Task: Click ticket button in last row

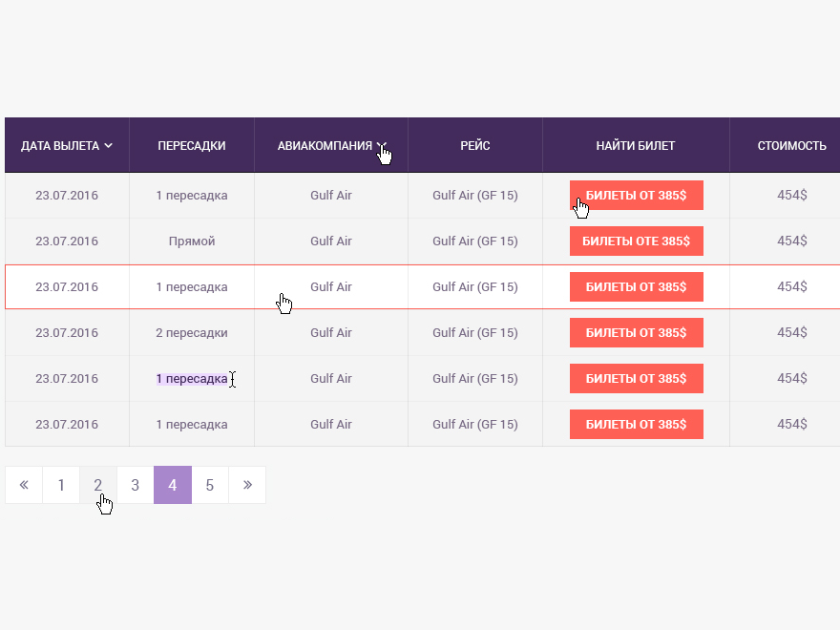Action: (x=637, y=424)
